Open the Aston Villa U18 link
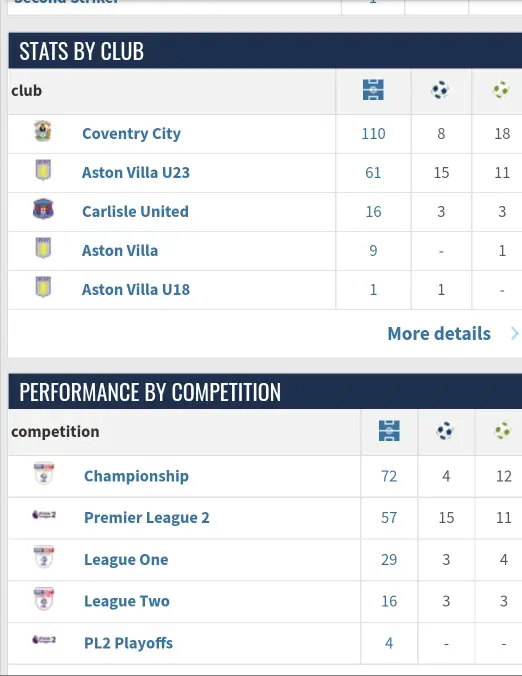The image size is (522, 676). click(x=136, y=289)
